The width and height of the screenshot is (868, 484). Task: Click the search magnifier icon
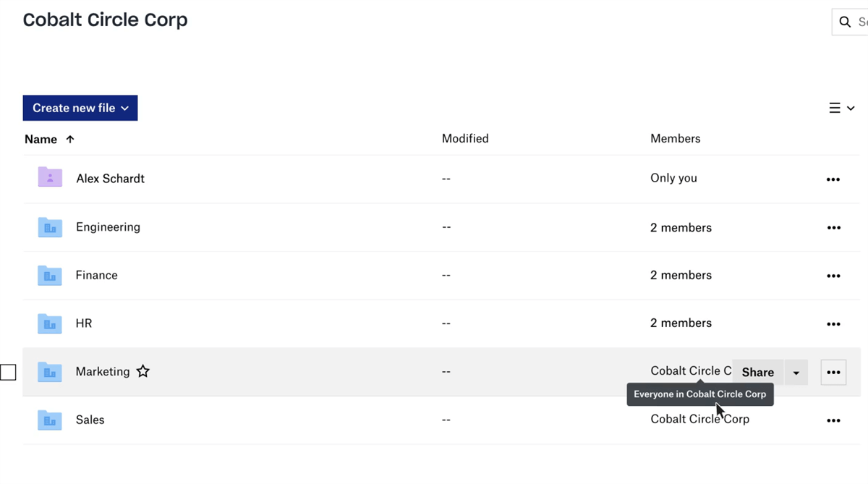[x=845, y=22]
